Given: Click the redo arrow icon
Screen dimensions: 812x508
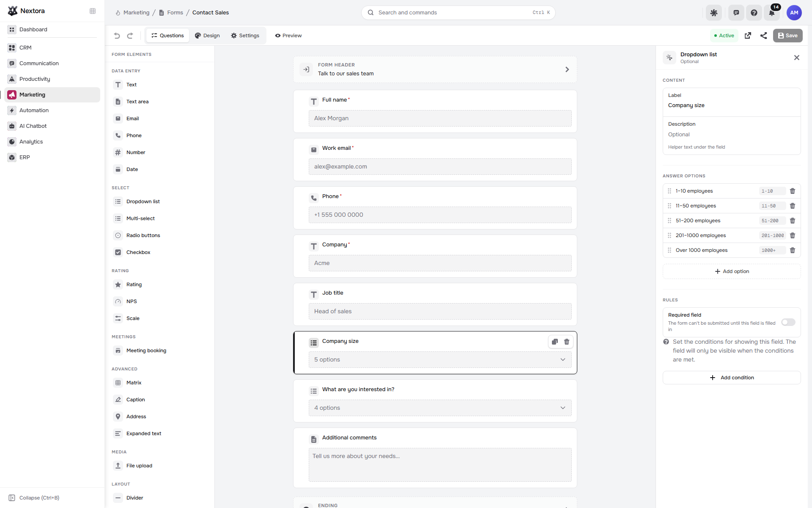Looking at the screenshot, I should coord(130,36).
